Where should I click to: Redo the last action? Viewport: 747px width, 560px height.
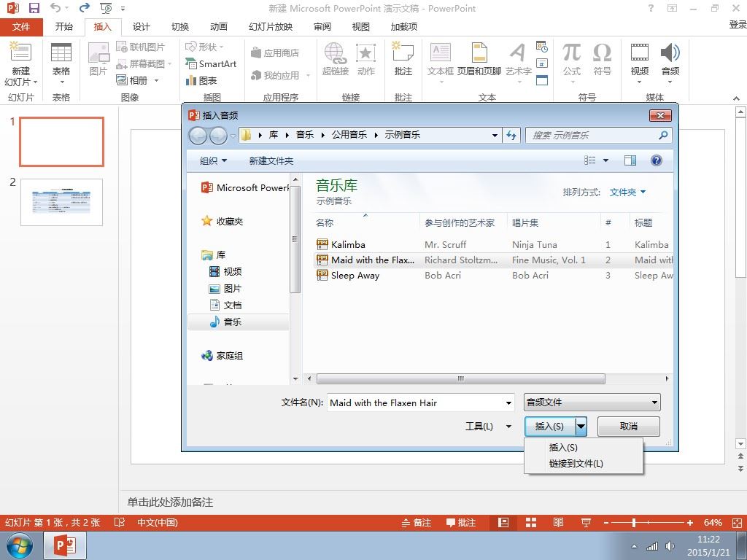(x=85, y=8)
